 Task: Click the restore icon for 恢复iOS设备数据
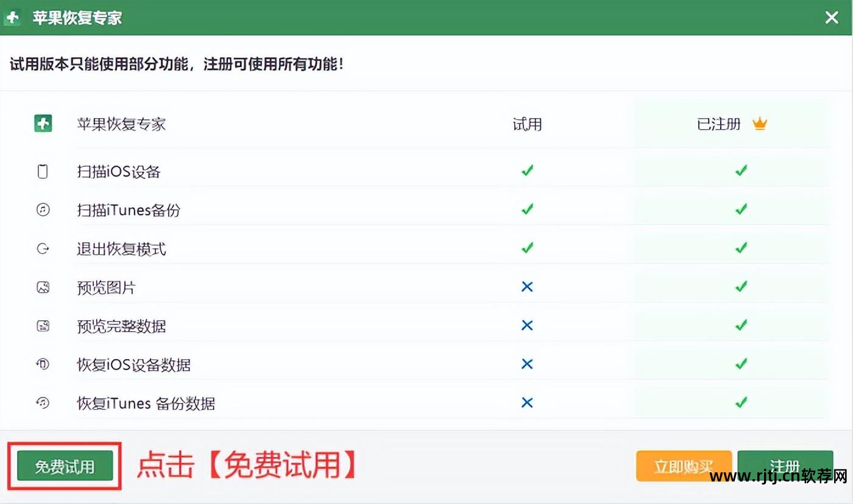coord(43,365)
